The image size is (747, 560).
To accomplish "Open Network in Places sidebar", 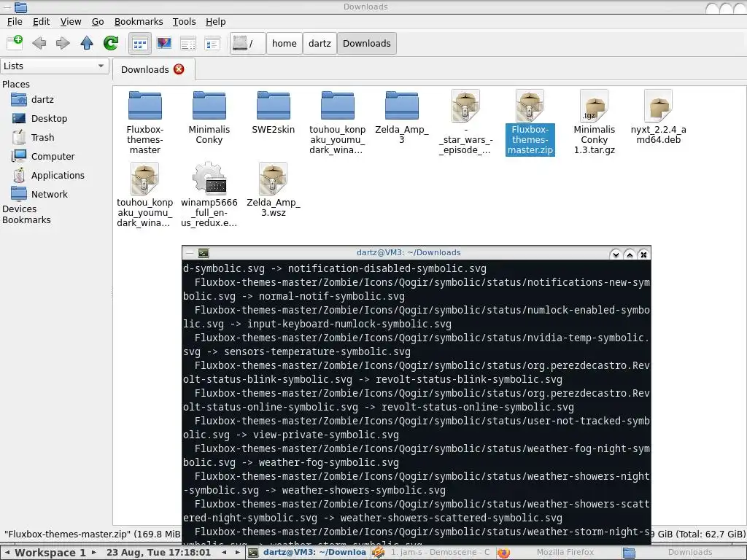I will (x=49, y=194).
